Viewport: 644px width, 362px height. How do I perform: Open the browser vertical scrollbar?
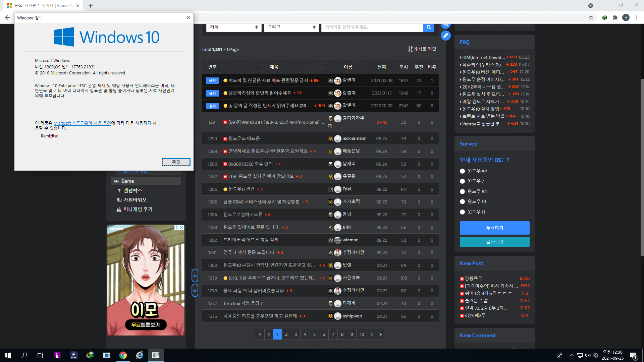642,168
